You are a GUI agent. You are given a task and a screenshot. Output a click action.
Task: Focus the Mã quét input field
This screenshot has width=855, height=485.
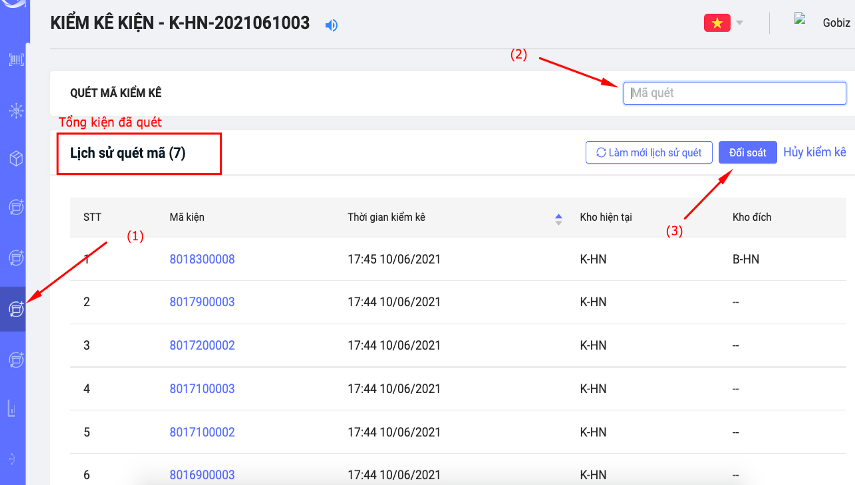pyautogui.click(x=735, y=93)
